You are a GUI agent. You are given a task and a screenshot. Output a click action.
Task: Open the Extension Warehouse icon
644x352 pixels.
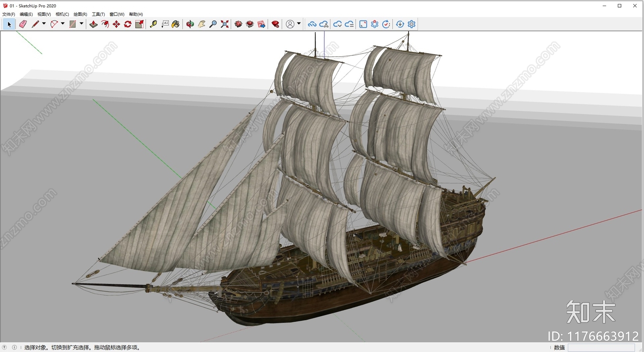pos(250,25)
